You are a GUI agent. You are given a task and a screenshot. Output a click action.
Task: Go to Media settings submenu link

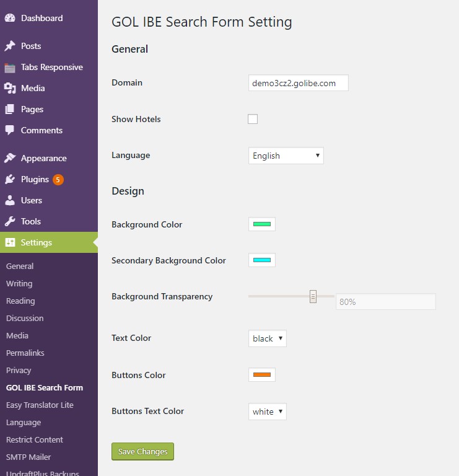pos(17,335)
